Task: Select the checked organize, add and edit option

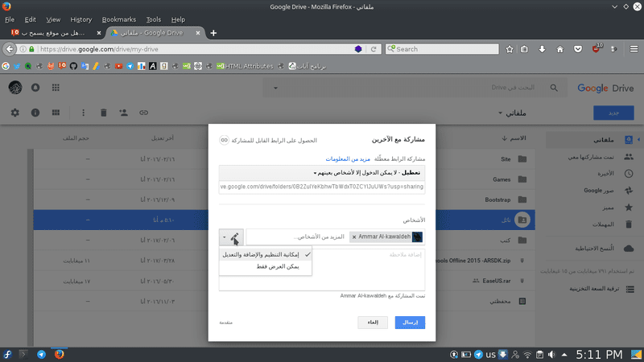Action: point(265,254)
